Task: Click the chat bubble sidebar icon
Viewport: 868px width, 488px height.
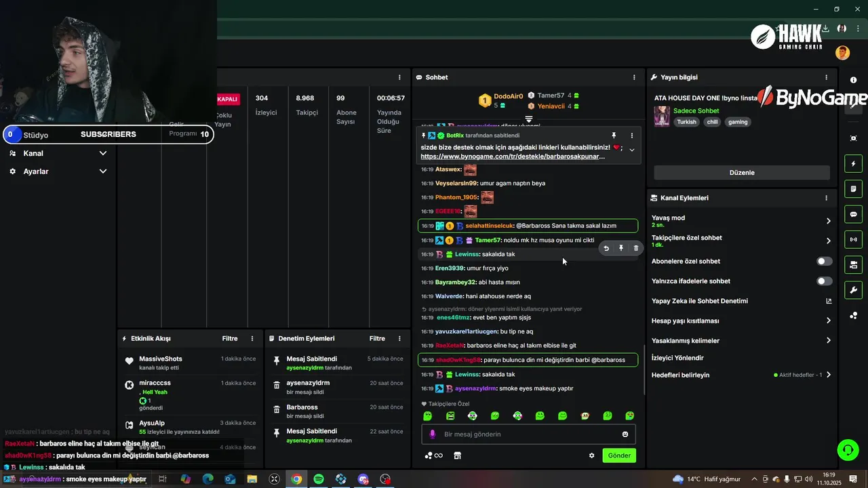Action: click(x=853, y=214)
